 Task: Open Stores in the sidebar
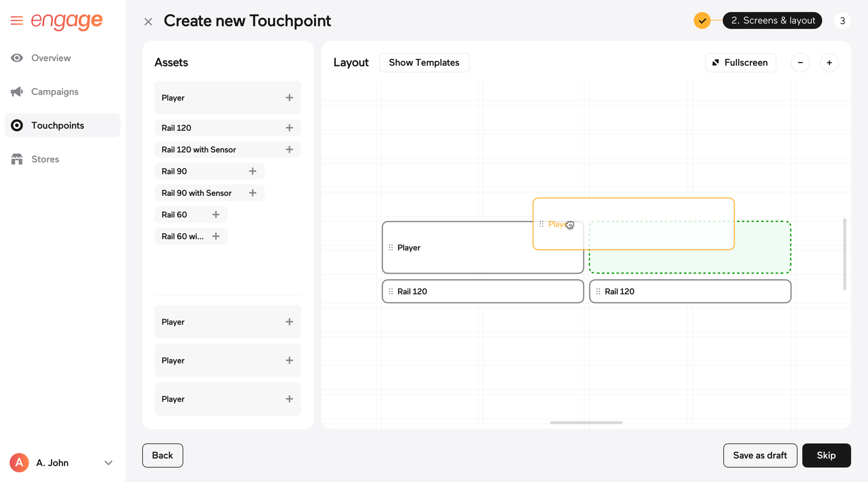(x=63, y=159)
